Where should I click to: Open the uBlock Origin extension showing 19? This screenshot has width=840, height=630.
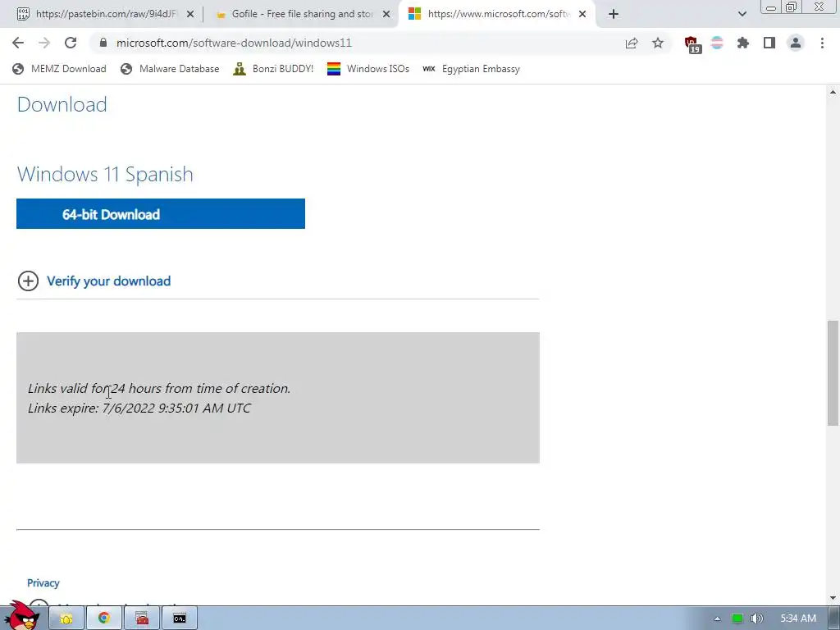[692, 44]
